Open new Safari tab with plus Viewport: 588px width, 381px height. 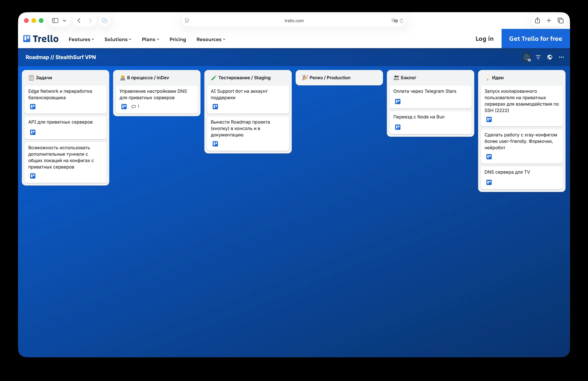(x=549, y=21)
